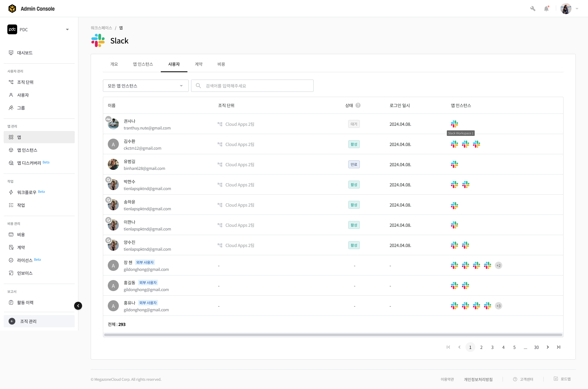
Task: Open the wrench settings icon in header
Action: 533,9
